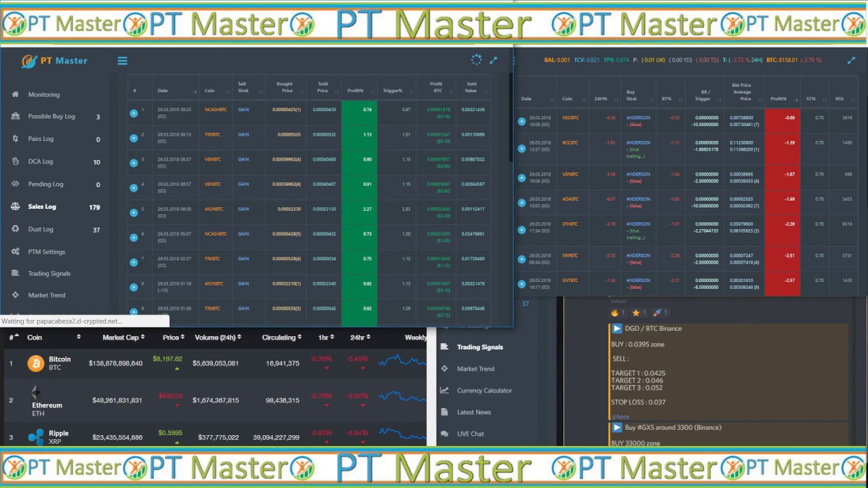
Task: Click play icon beside DGD / BTC Binance
Action: tap(617, 329)
